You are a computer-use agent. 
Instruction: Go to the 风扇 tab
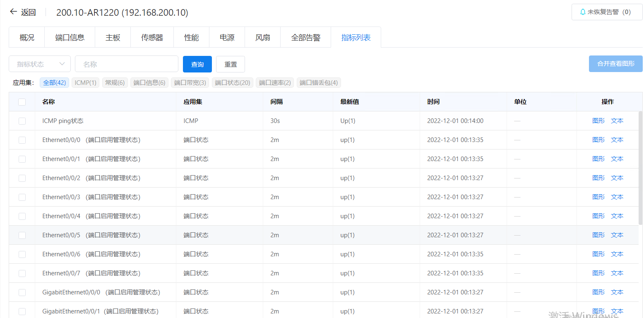pyautogui.click(x=263, y=38)
